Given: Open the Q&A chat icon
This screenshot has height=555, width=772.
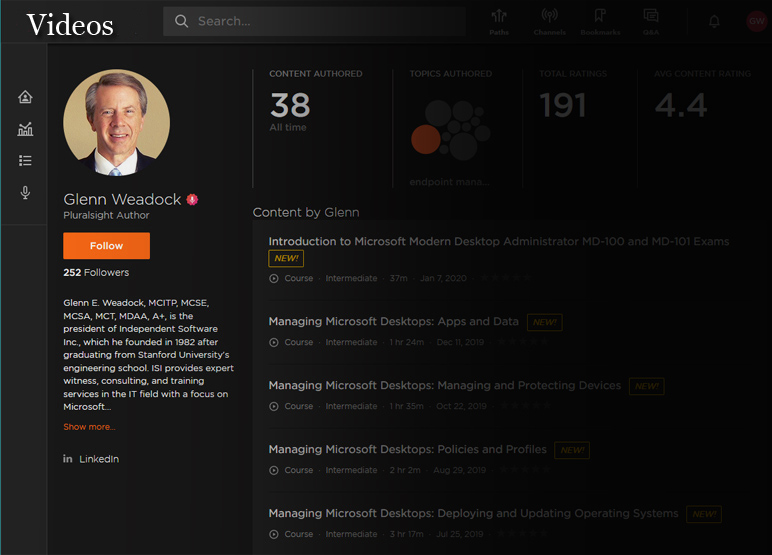Looking at the screenshot, I should click(x=651, y=21).
